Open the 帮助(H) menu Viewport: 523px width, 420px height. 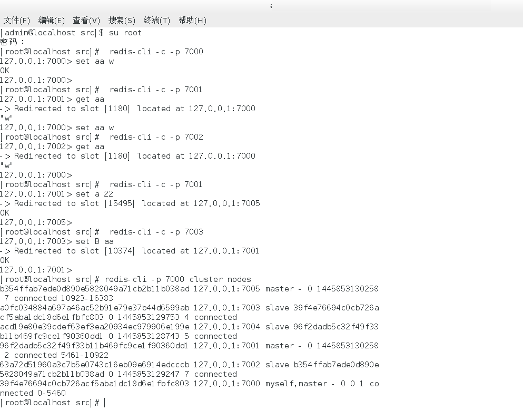click(x=192, y=21)
